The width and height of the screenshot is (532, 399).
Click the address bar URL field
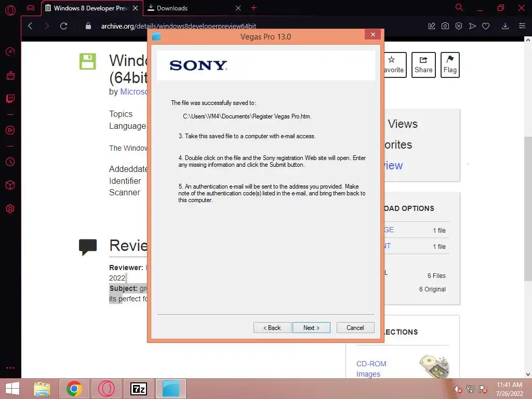click(x=179, y=26)
